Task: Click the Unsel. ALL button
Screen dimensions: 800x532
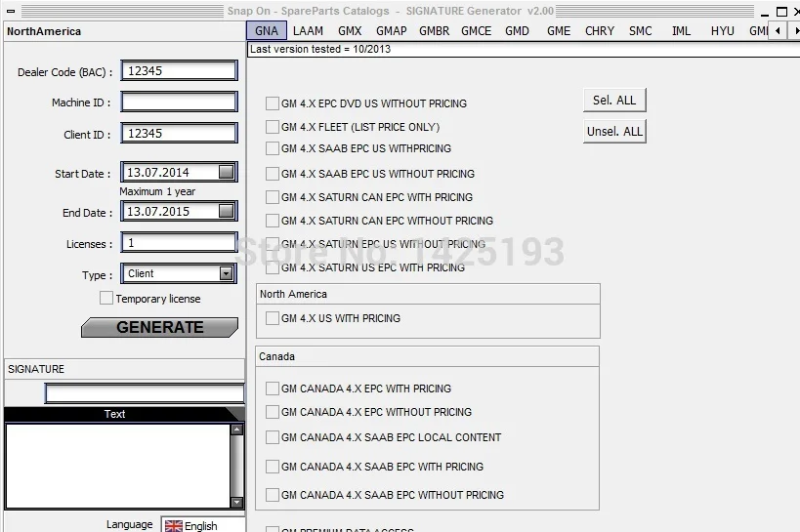Action: coord(614,131)
